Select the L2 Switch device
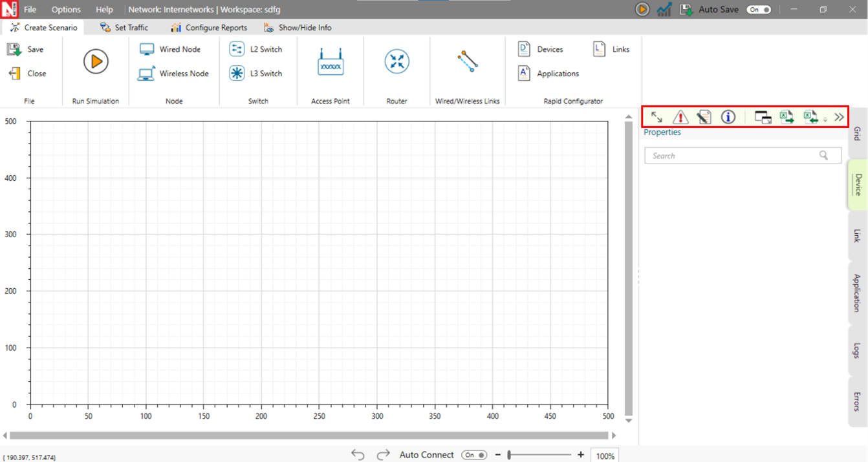The image size is (868, 462). [256, 49]
